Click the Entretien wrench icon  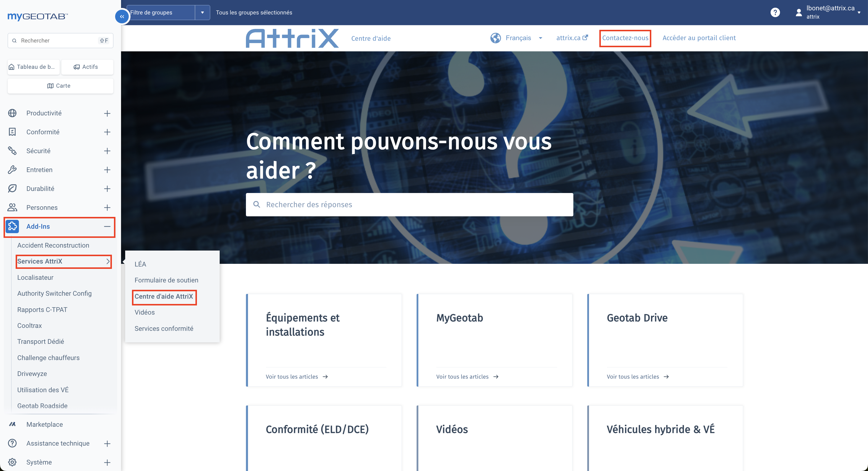point(12,170)
